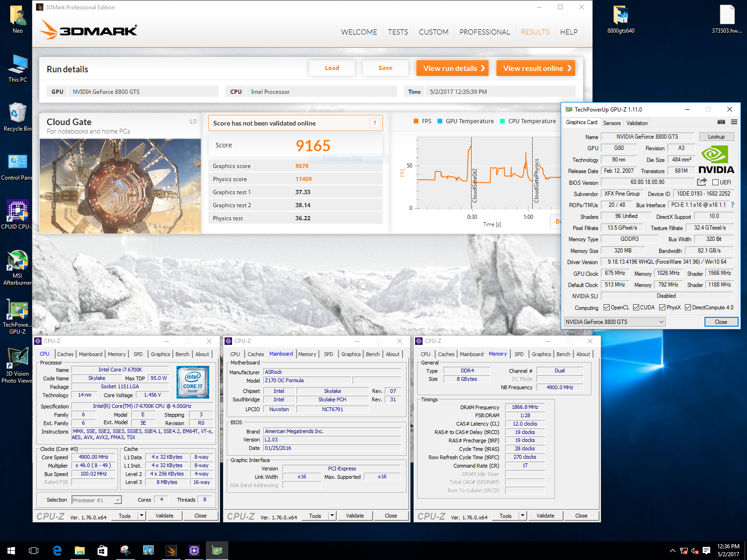Open the TESTS tab in 3DMark
The height and width of the screenshot is (560, 747).
pyautogui.click(x=398, y=32)
